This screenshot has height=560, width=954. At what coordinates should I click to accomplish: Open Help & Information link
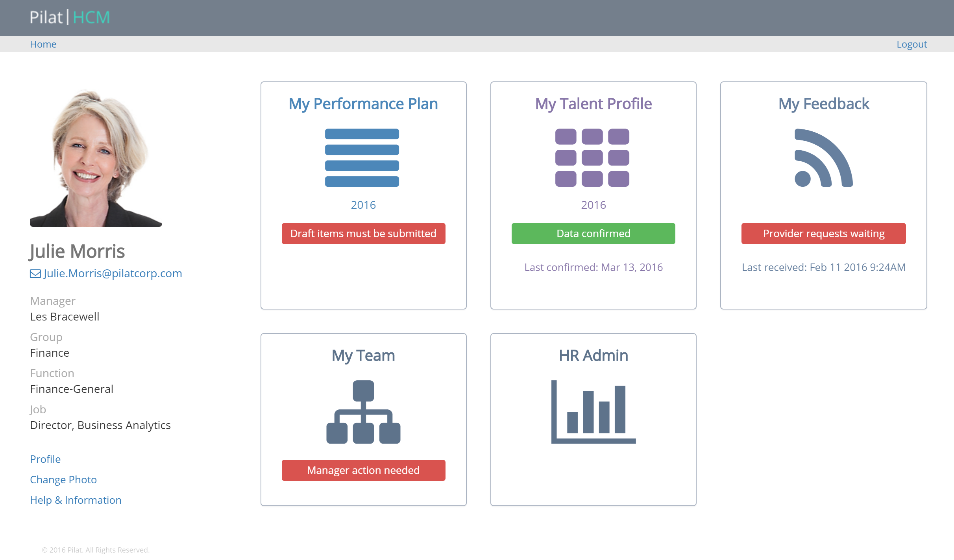(x=76, y=500)
